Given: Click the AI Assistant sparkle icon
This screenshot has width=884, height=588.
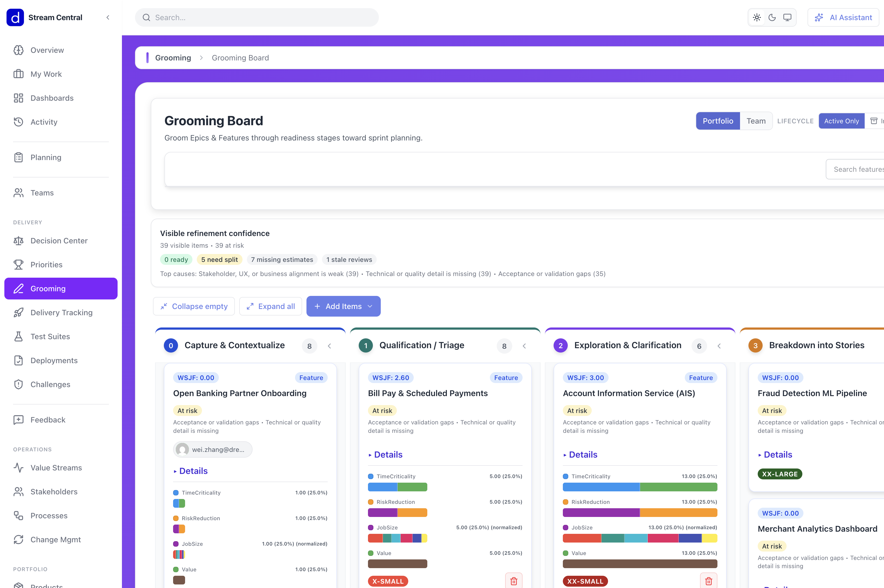Looking at the screenshot, I should click(819, 18).
